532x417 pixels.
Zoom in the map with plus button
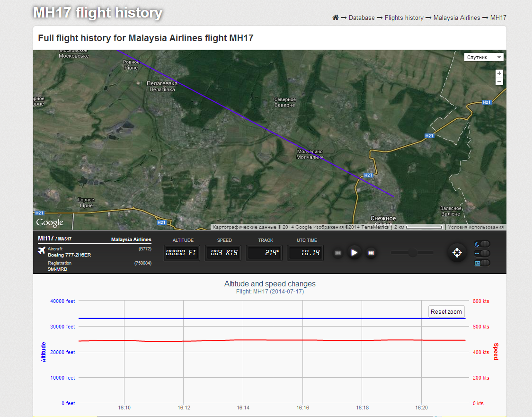(499, 74)
